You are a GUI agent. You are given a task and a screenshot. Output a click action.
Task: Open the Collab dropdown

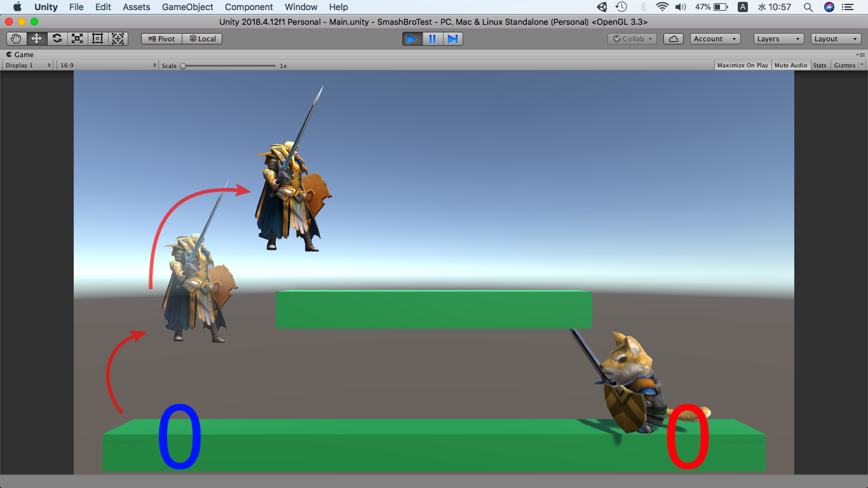[x=632, y=39]
